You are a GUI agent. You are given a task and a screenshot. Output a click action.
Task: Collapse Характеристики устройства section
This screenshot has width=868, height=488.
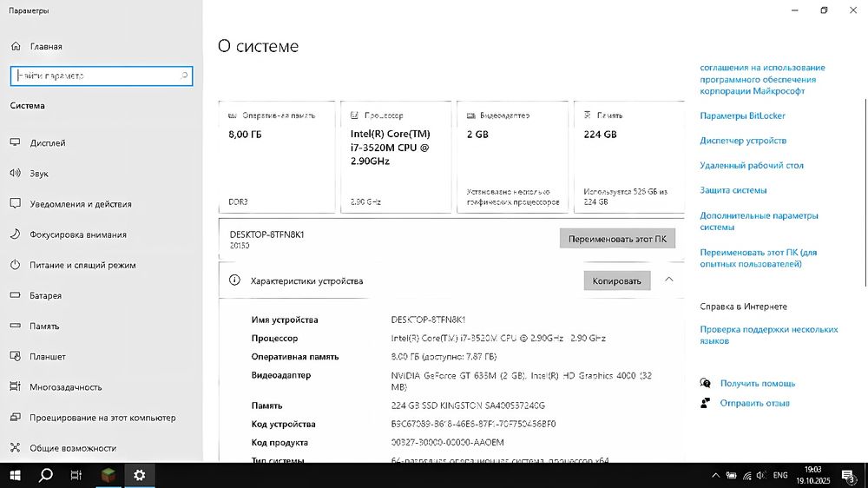668,280
